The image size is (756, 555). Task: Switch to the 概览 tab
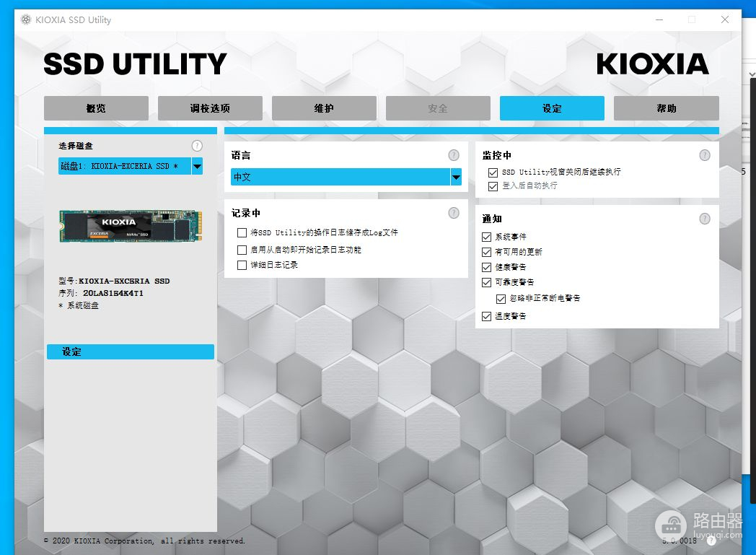point(96,108)
